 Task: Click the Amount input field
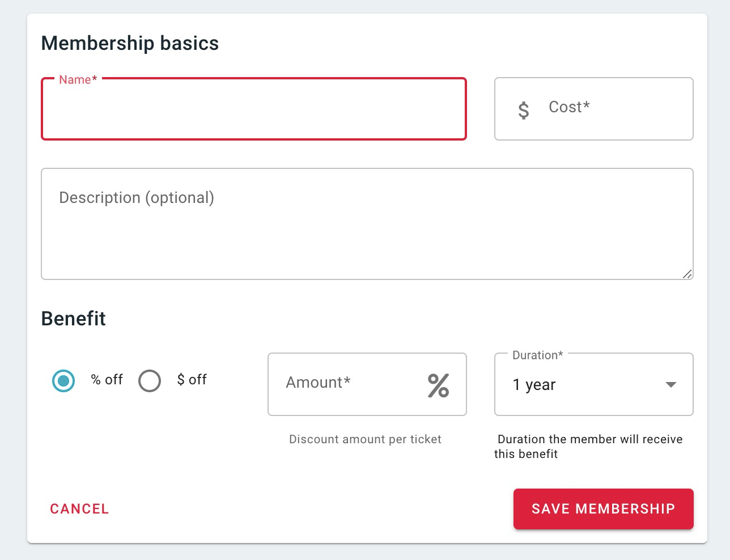click(x=367, y=384)
